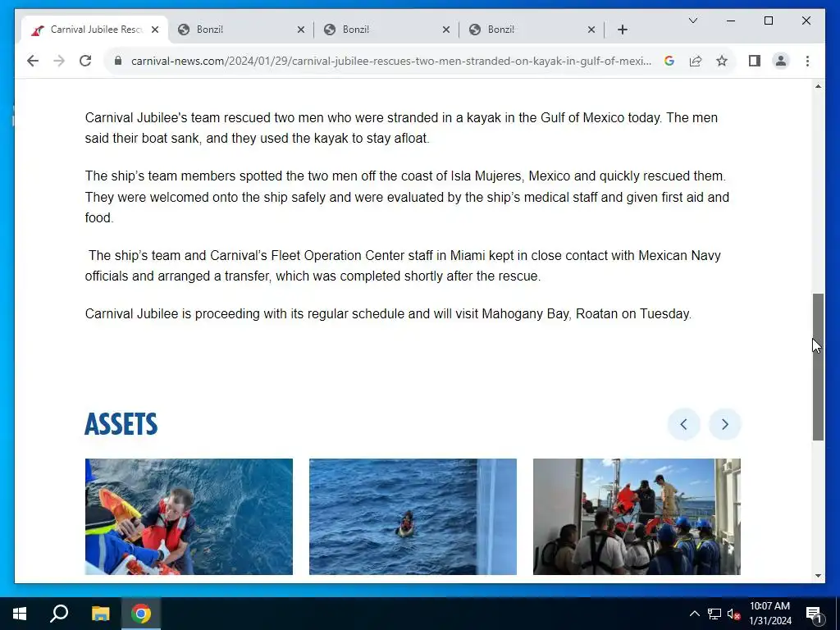Click the browser back arrow

pos(33,61)
